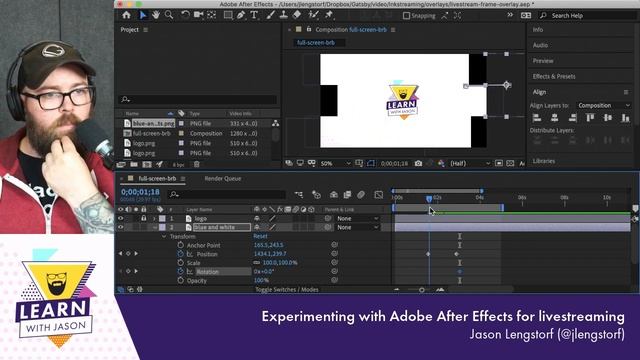Open the Composition viewer panel menu

click(x=393, y=30)
